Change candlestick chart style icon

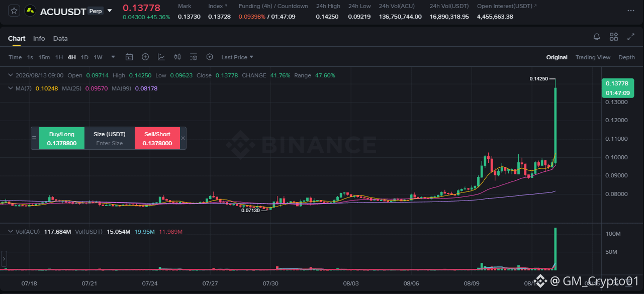(177, 57)
